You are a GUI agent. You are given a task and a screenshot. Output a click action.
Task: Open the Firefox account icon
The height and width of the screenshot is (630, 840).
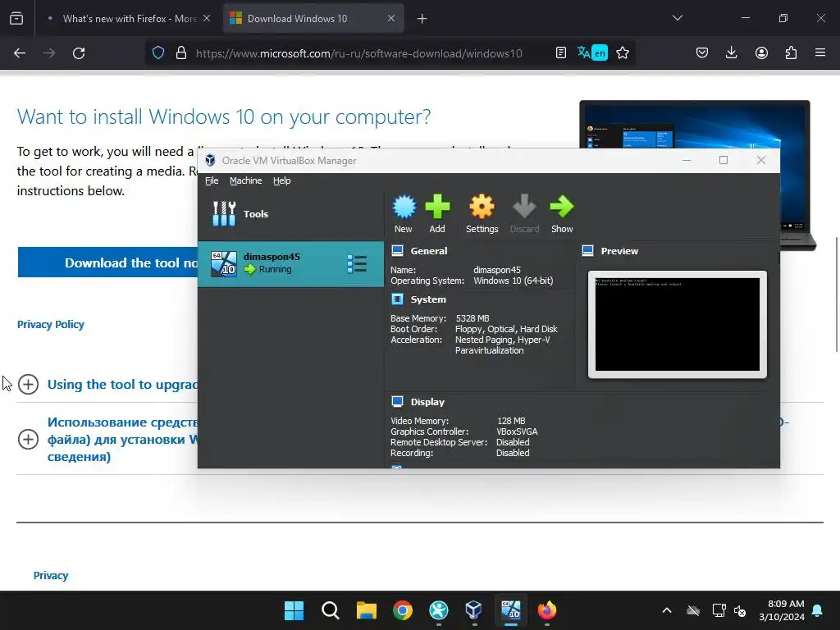click(761, 53)
